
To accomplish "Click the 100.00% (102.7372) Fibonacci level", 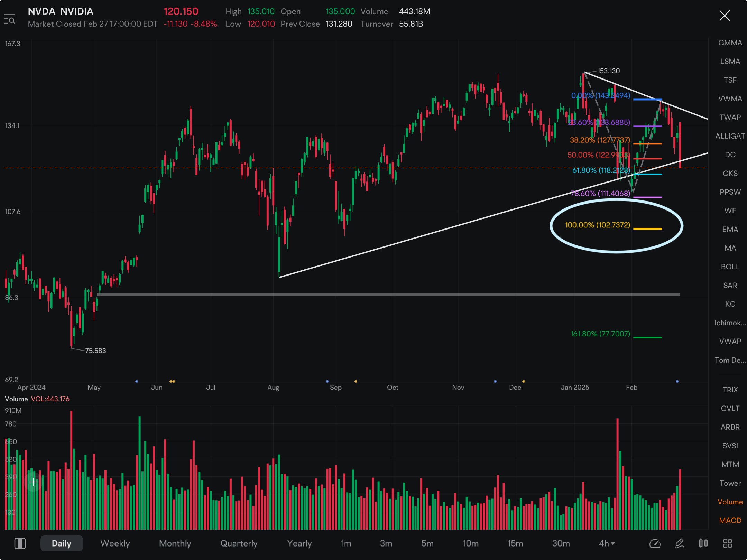I will [597, 225].
